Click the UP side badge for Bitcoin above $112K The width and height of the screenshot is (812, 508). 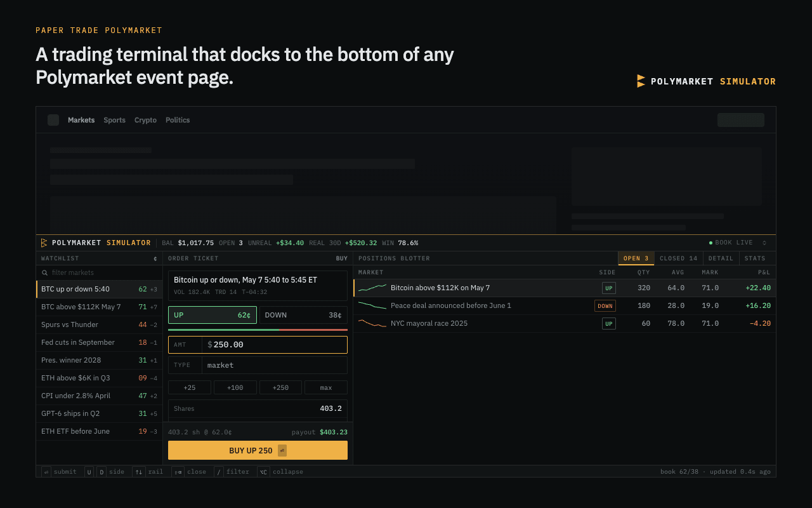[609, 288]
